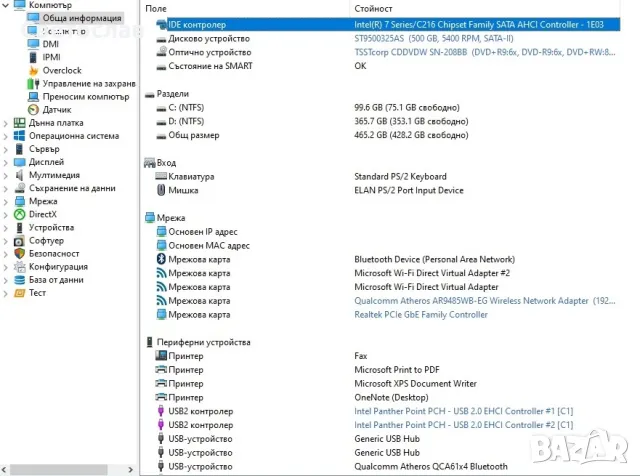Collapse the Компютър tree node
640x476 pixels.
7,5
